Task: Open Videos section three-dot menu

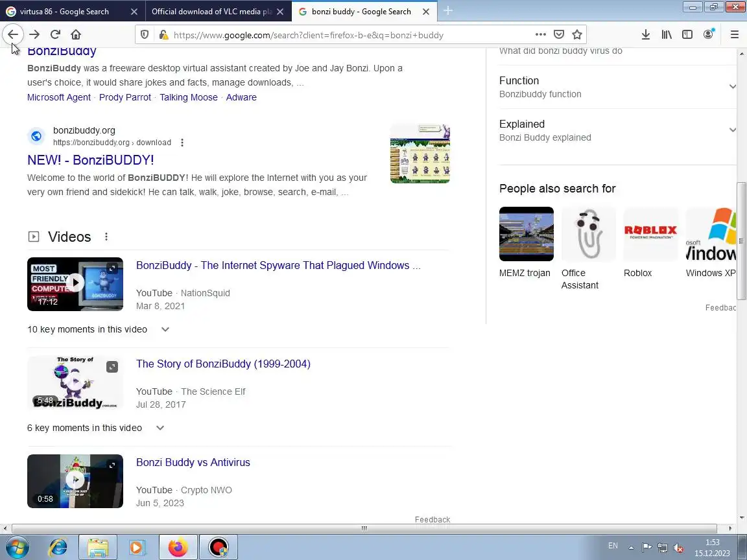Action: tap(106, 237)
